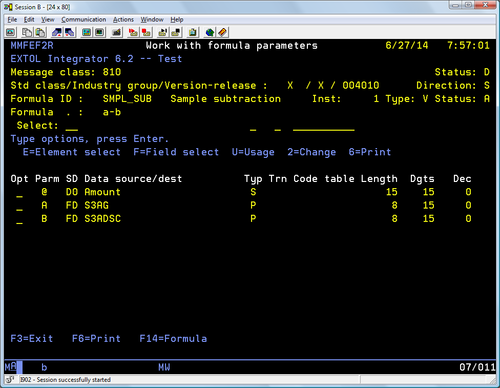
Task: Click the Session B title bar icon
Action: point(8,7)
